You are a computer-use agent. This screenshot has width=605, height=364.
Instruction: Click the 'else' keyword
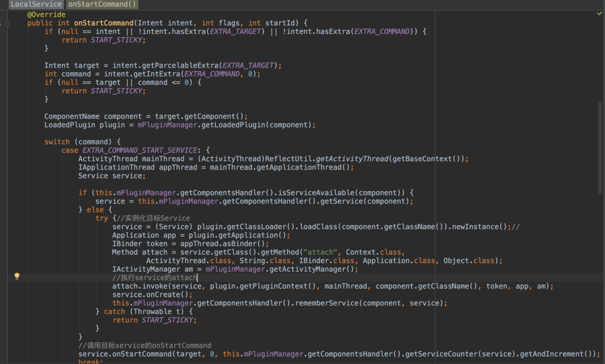tap(96, 210)
